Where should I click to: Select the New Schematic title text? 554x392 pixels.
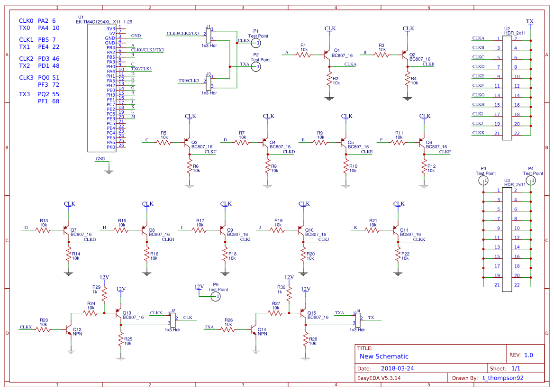point(384,356)
